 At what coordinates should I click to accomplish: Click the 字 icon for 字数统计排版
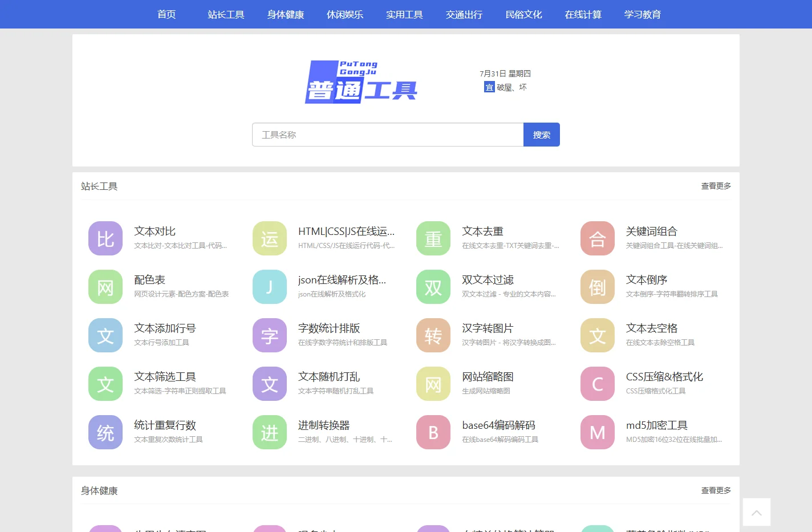click(270, 335)
